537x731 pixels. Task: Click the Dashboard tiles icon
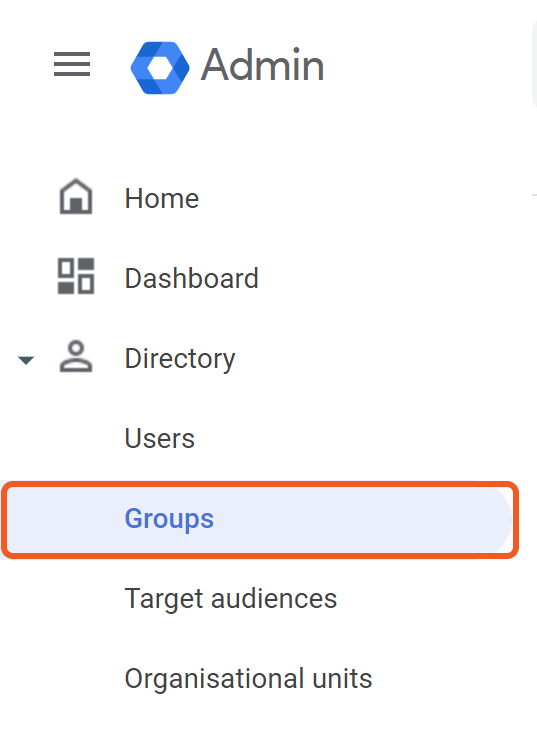coord(76,276)
